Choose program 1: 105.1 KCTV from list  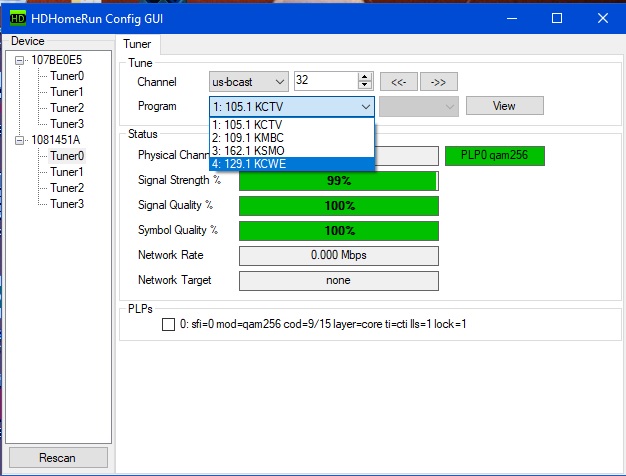coord(292,125)
